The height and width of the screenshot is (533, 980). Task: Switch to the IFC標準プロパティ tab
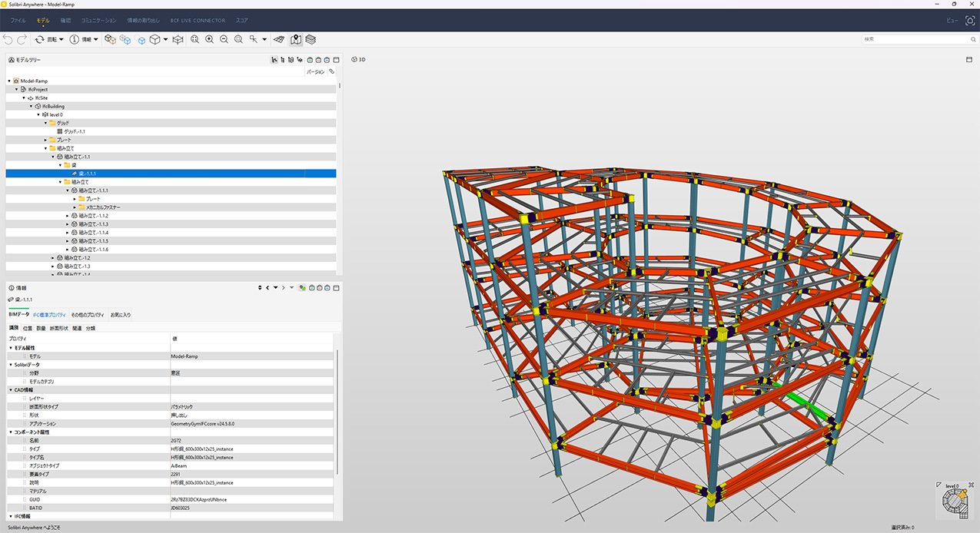click(49, 315)
